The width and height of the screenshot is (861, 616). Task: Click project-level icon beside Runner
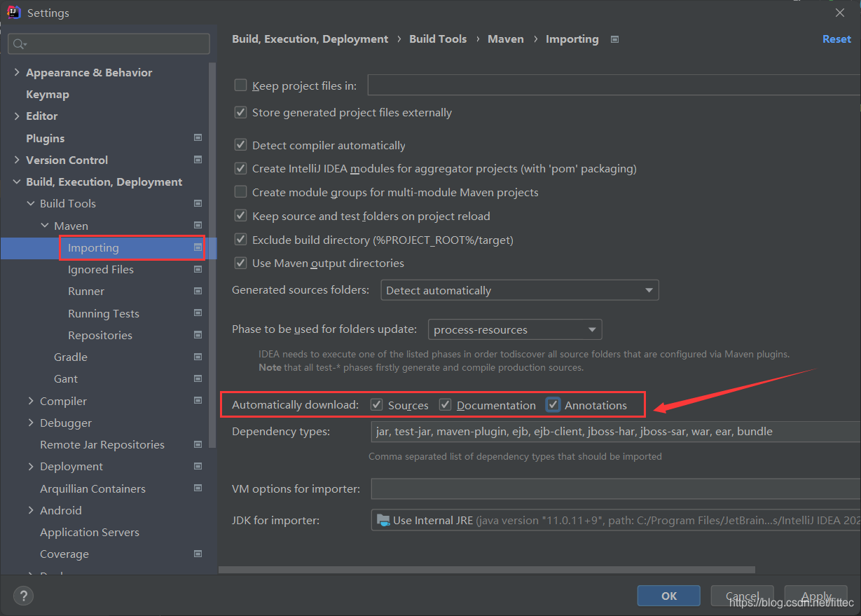tap(198, 291)
